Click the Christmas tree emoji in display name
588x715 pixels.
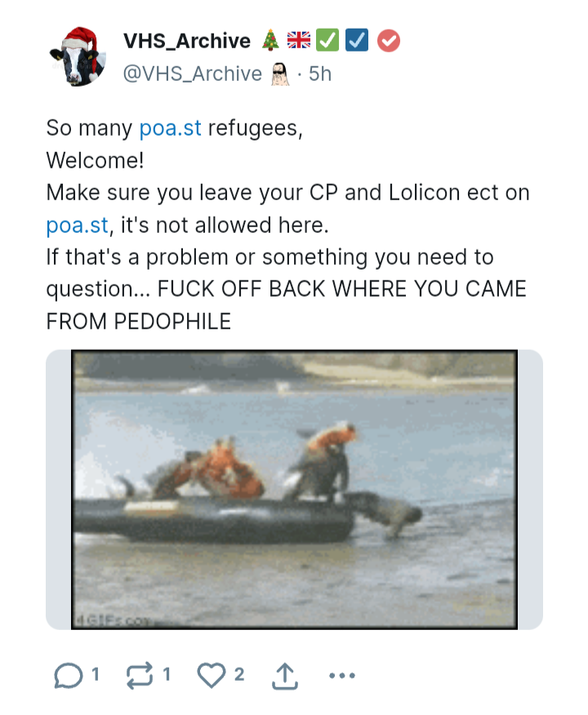point(270,40)
